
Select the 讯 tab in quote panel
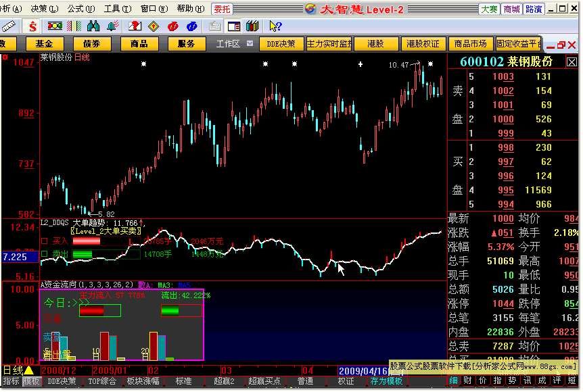528,381
